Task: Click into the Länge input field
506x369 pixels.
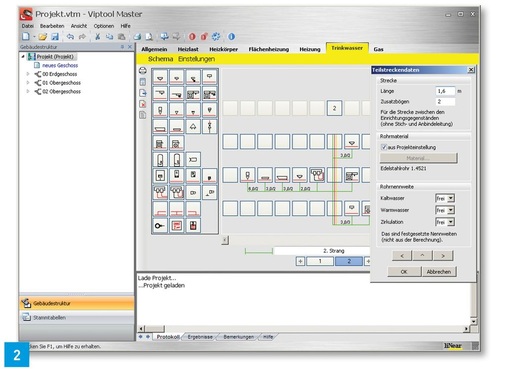Action: coord(445,91)
